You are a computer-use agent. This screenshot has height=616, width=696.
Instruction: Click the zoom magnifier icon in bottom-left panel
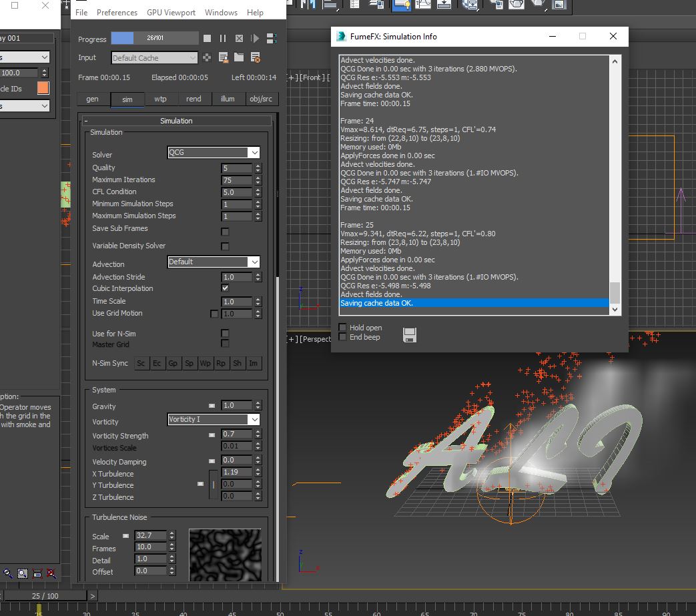[7, 573]
